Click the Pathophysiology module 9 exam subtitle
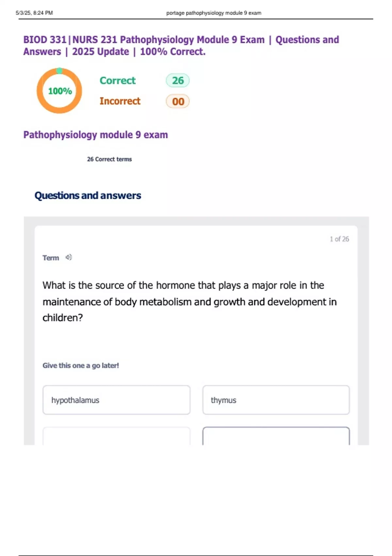The height and width of the screenshot is (556, 392). pos(95,135)
